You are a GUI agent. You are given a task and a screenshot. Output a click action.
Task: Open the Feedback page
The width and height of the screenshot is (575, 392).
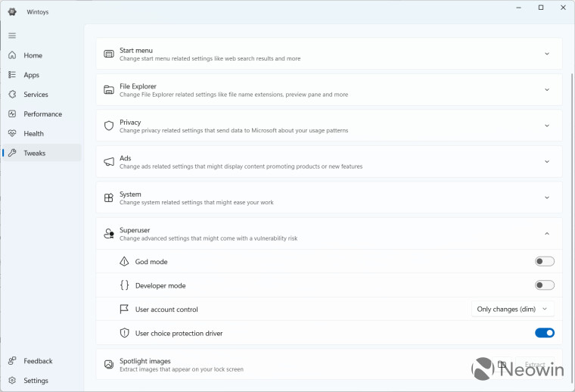(x=42, y=361)
